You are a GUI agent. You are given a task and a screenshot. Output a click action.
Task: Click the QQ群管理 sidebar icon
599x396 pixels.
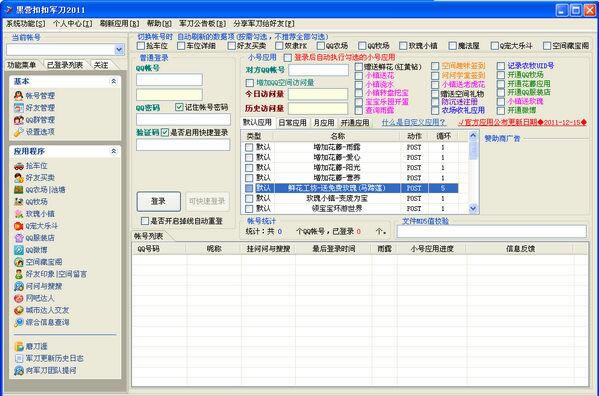[x=18, y=120]
